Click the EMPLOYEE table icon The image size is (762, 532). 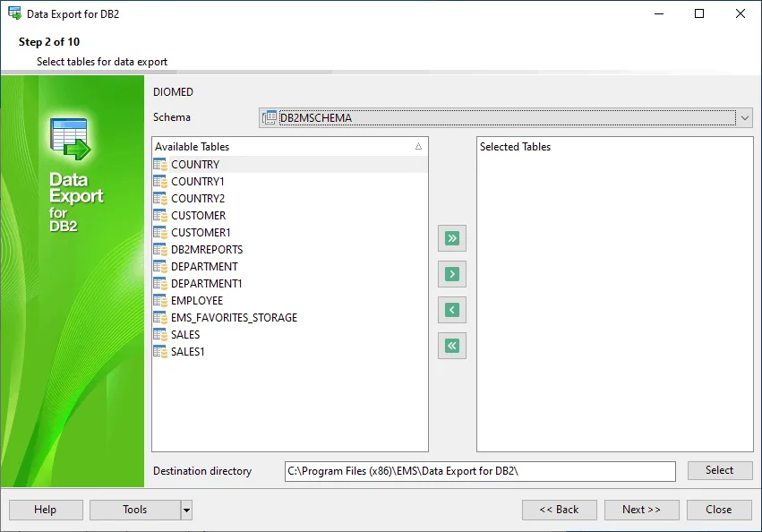160,301
